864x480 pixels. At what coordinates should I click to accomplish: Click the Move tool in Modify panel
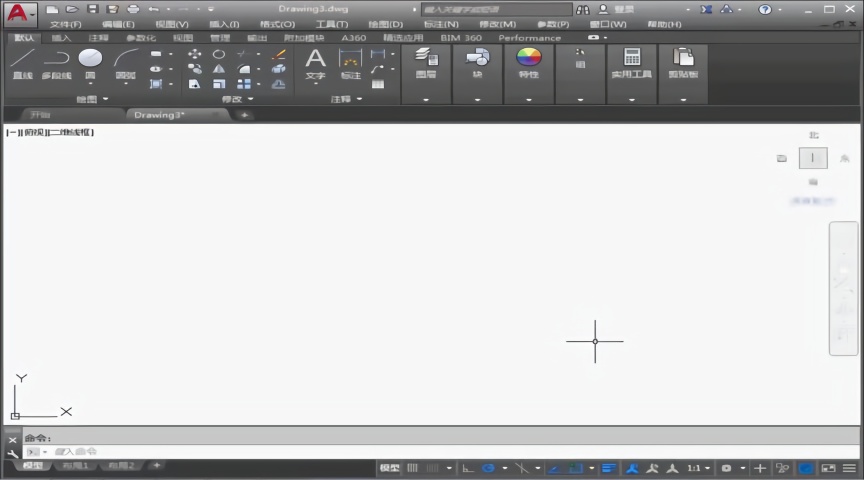point(195,54)
